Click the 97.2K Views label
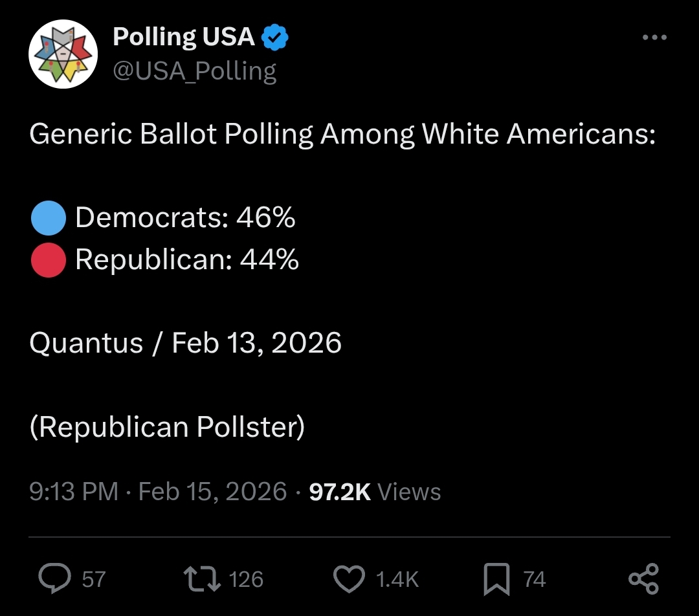699x616 pixels. coord(375,492)
